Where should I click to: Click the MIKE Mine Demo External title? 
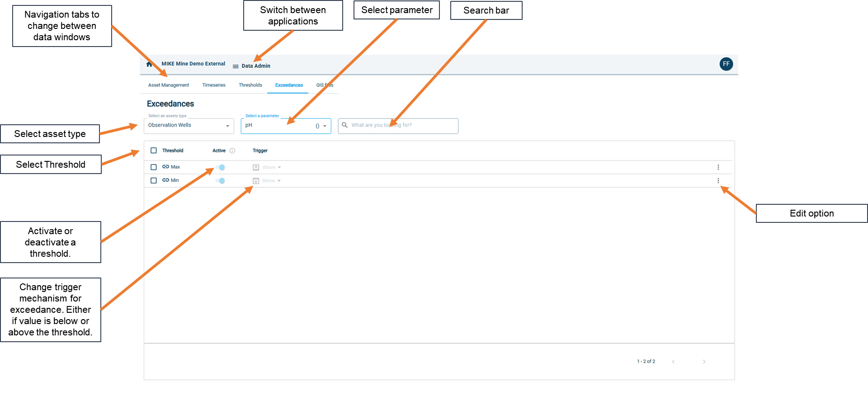coord(193,64)
